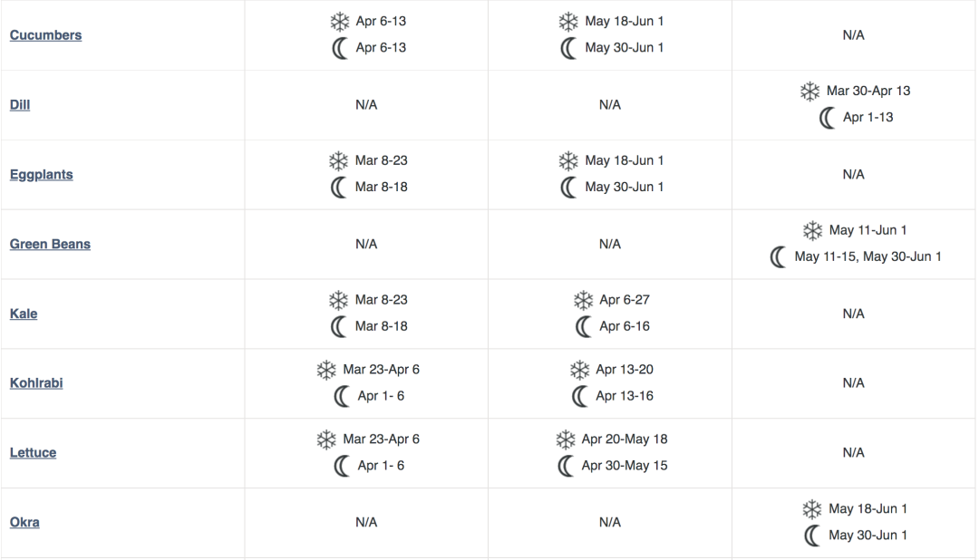Viewport: 979px width, 560px height.
Task: Click snowflake icon beside Cucumbers Apr 6-13
Action: pos(338,22)
